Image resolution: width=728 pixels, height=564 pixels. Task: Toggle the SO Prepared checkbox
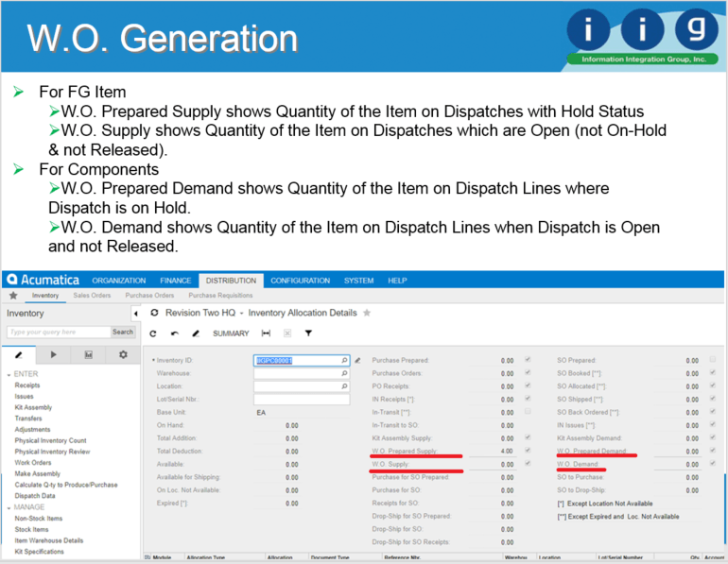713,359
